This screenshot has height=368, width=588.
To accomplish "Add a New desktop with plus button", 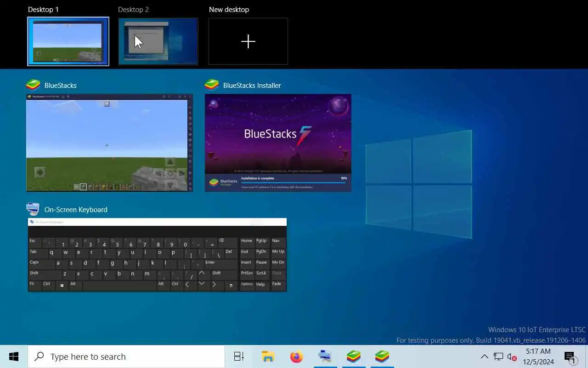I will point(248,41).
